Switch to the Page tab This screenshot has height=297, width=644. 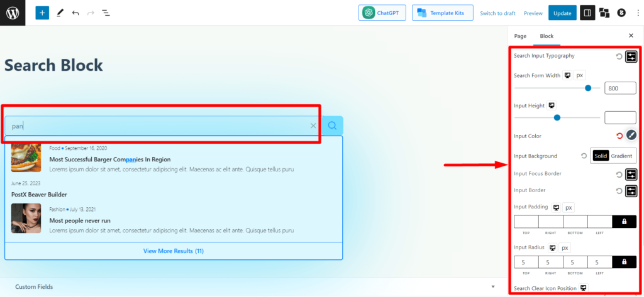(x=520, y=36)
